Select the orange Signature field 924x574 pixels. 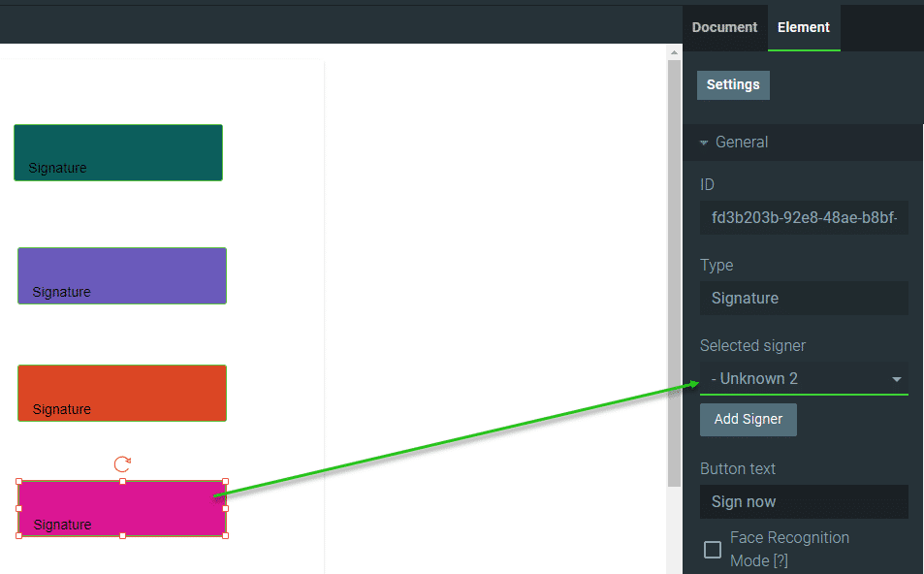122,393
